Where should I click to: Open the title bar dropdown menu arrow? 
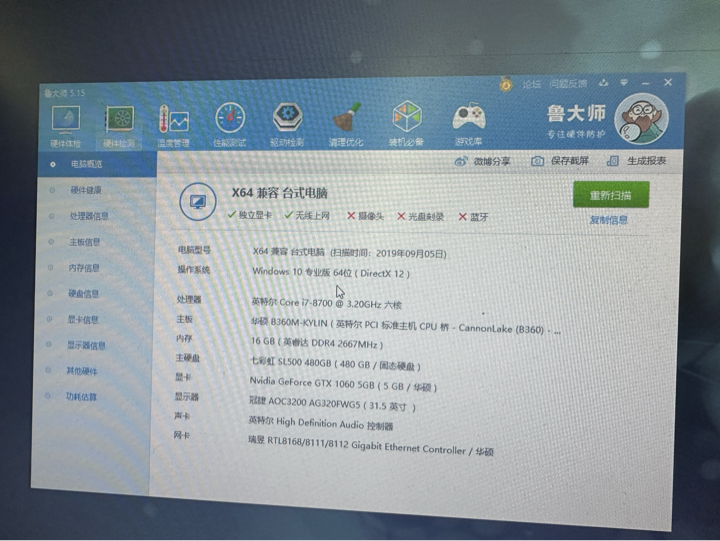(624, 83)
